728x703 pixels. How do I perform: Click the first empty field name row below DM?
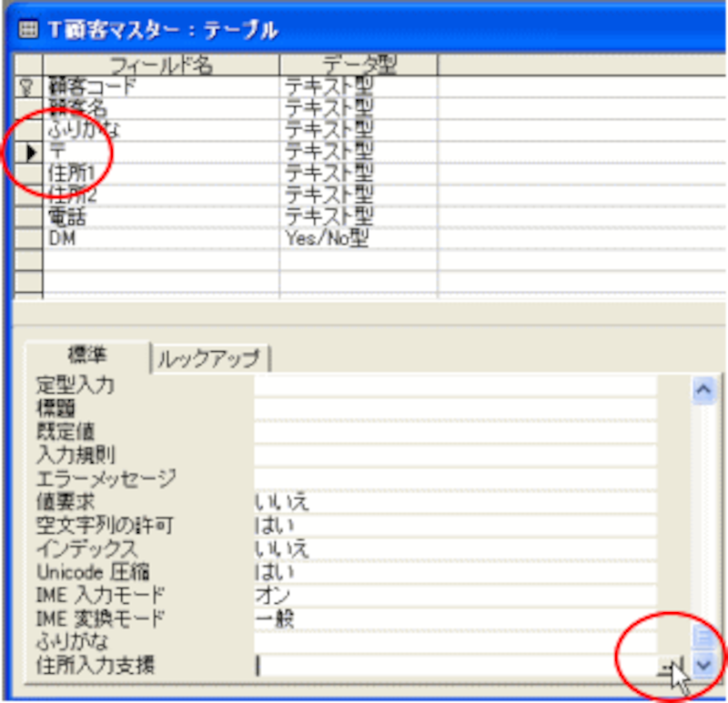(x=161, y=260)
